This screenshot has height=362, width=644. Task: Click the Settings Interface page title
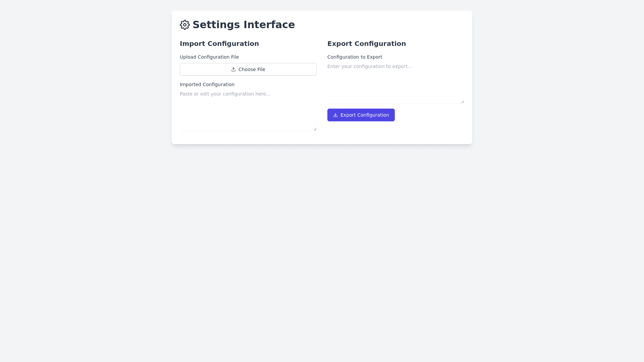click(x=244, y=25)
